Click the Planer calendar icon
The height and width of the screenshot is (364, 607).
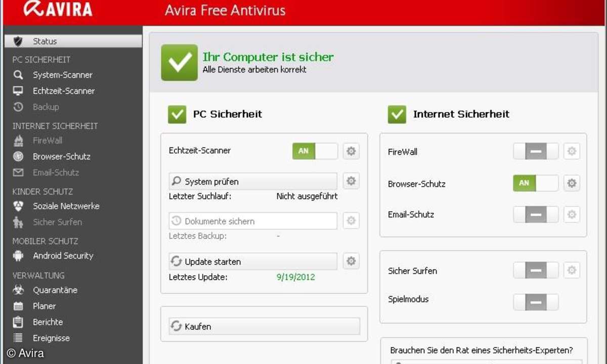tap(18, 306)
